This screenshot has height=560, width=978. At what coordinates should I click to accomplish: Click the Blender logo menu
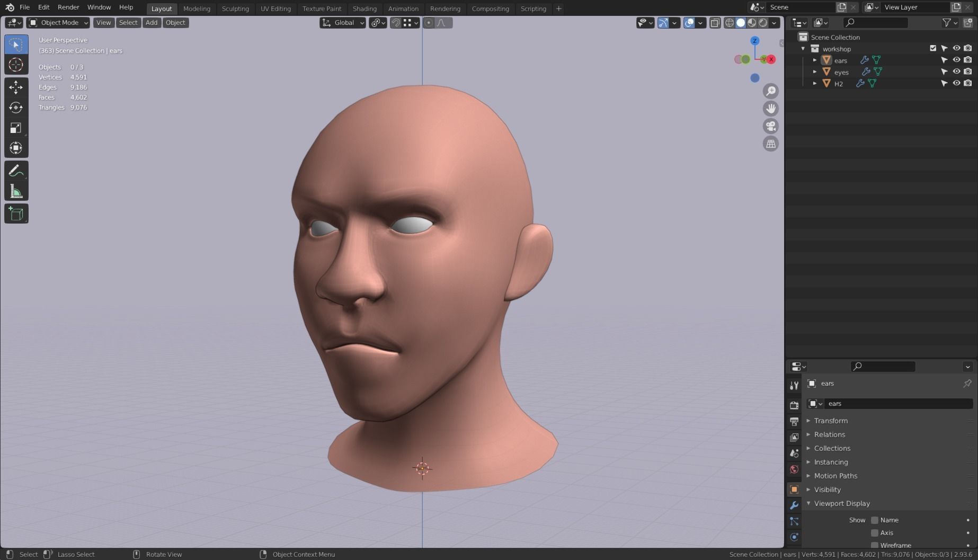click(10, 7)
